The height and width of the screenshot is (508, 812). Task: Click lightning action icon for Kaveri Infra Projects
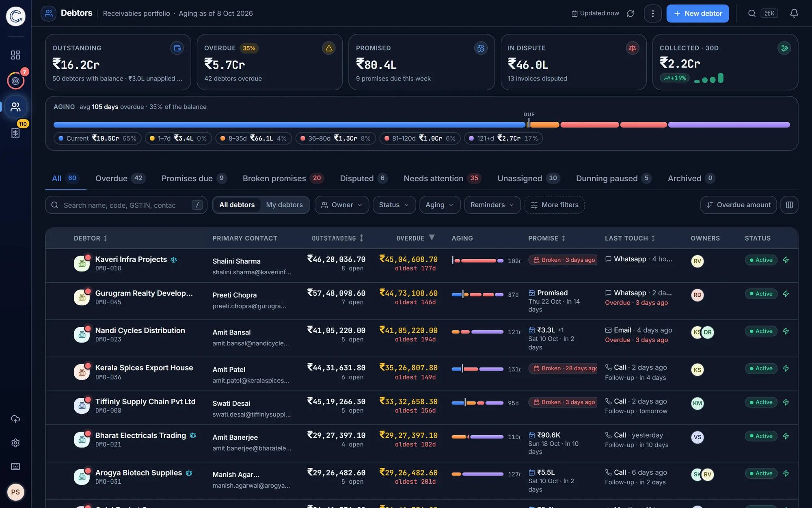pos(786,260)
